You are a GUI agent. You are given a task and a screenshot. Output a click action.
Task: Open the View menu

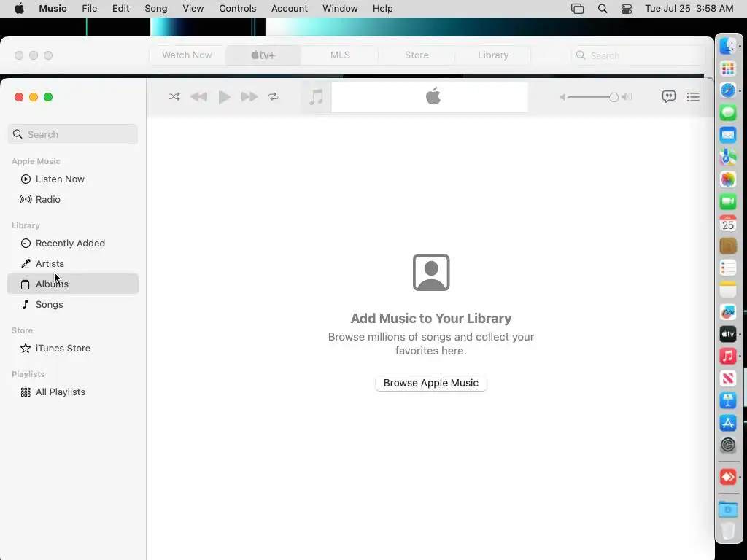[x=193, y=9]
